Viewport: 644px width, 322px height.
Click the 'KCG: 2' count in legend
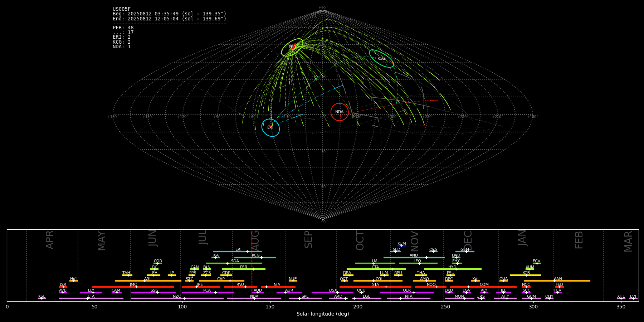pyautogui.click(x=122, y=42)
